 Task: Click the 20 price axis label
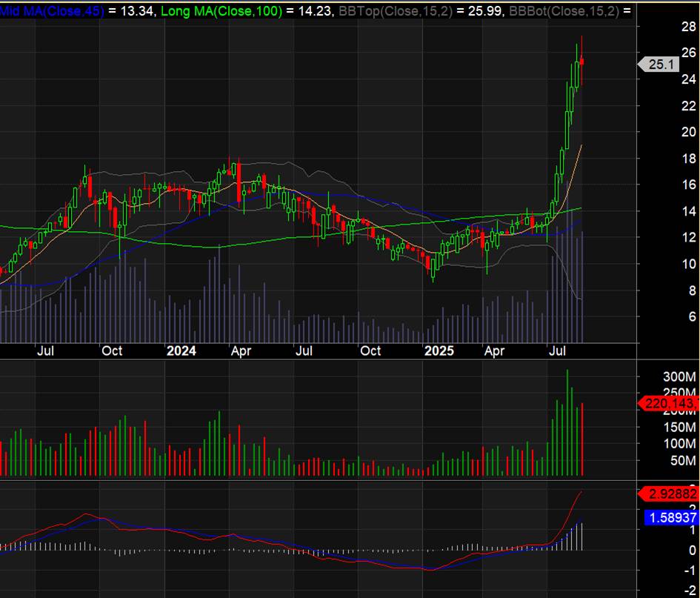tap(689, 132)
